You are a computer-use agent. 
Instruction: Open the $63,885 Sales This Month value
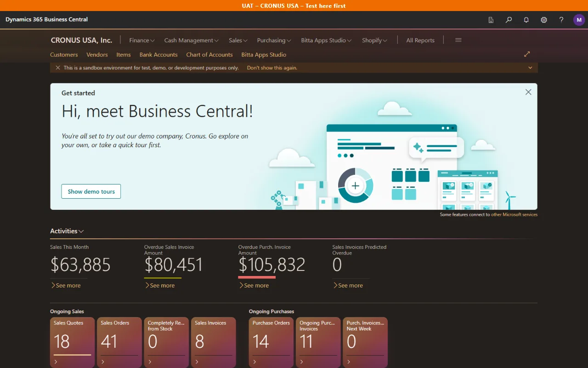click(x=80, y=264)
